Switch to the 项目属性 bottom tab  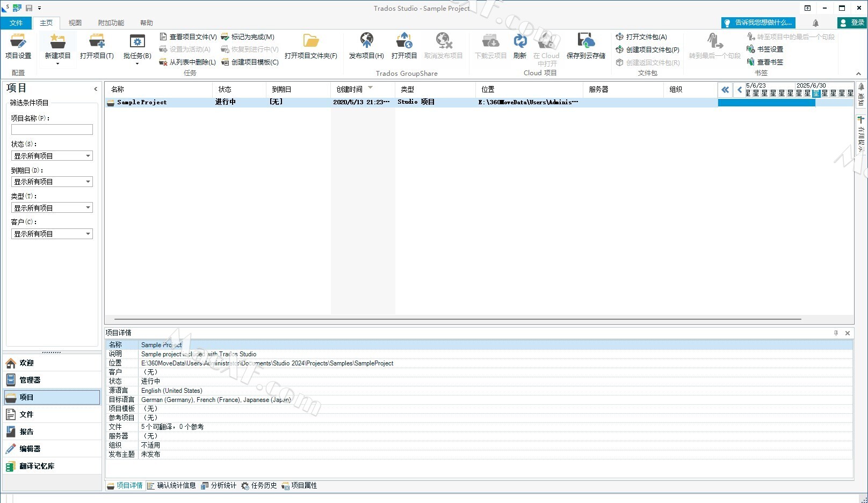click(299, 486)
